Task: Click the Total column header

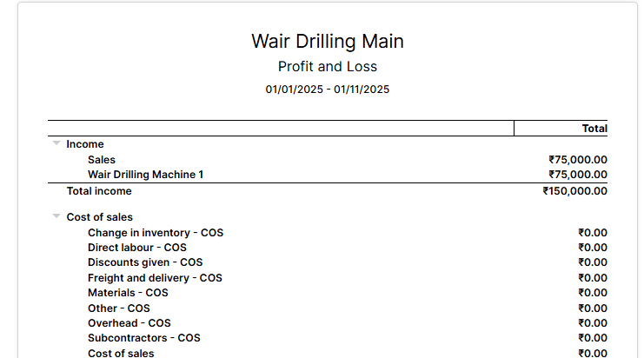Action: click(x=594, y=129)
